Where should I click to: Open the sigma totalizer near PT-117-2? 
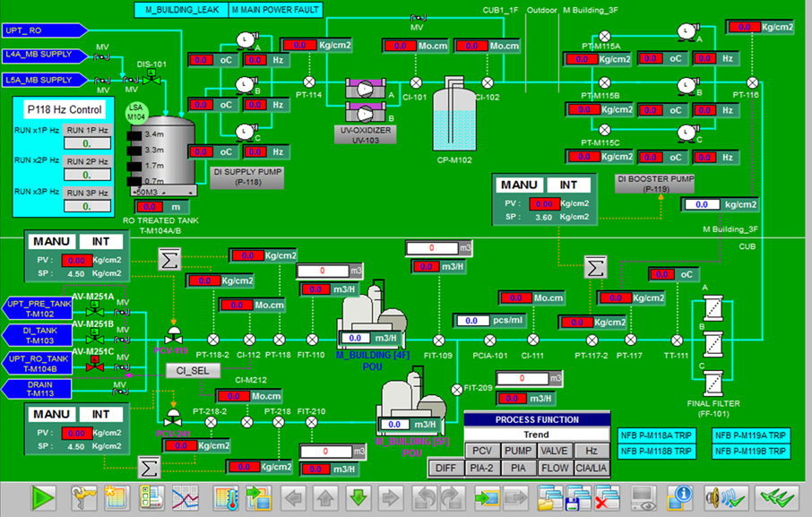point(595,267)
